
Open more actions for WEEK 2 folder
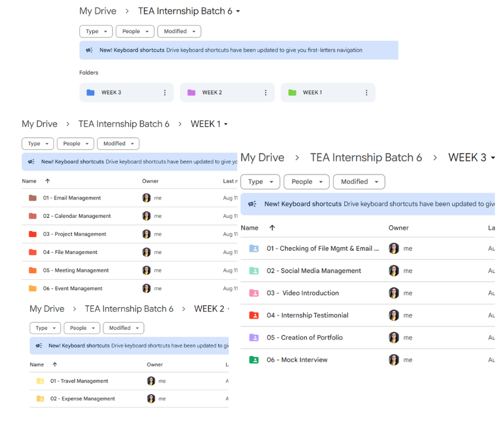[265, 93]
